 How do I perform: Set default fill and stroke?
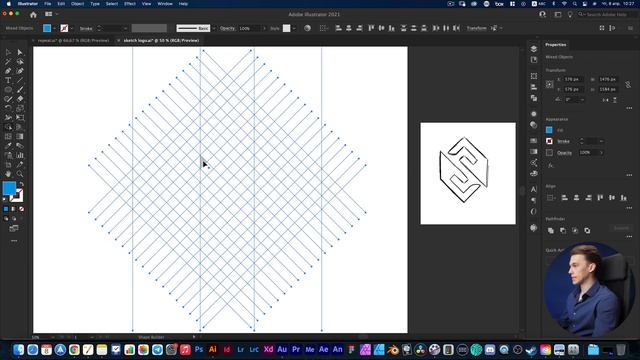(x=5, y=199)
